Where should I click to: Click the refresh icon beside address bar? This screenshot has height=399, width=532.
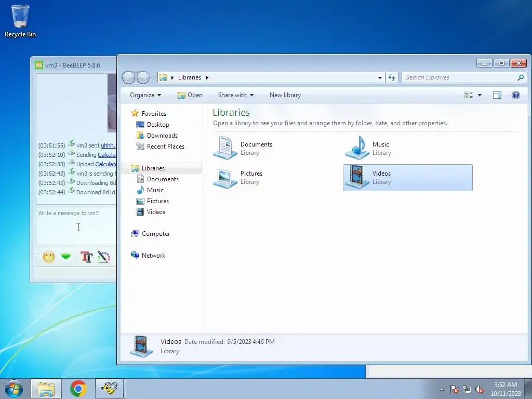click(x=392, y=78)
